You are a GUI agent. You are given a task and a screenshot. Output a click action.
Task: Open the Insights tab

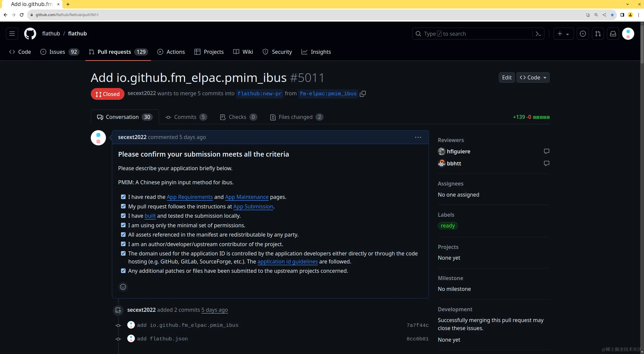(316, 52)
